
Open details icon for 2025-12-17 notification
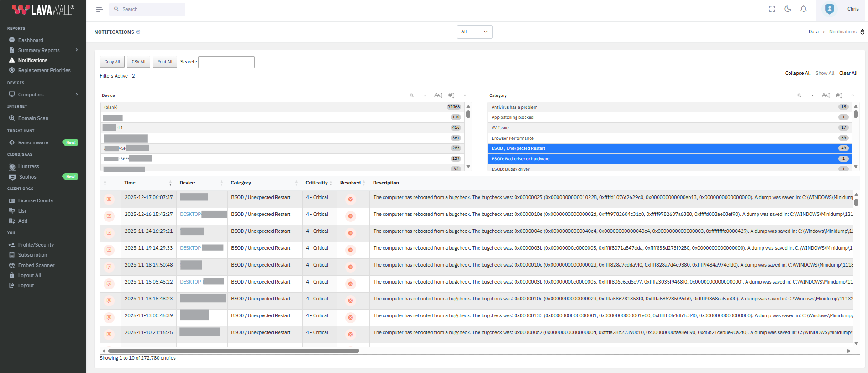(x=109, y=199)
